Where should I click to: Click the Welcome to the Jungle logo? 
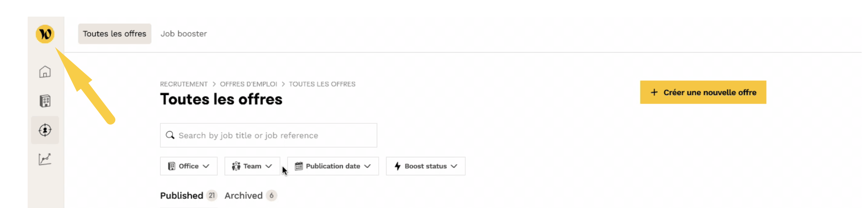(x=45, y=34)
